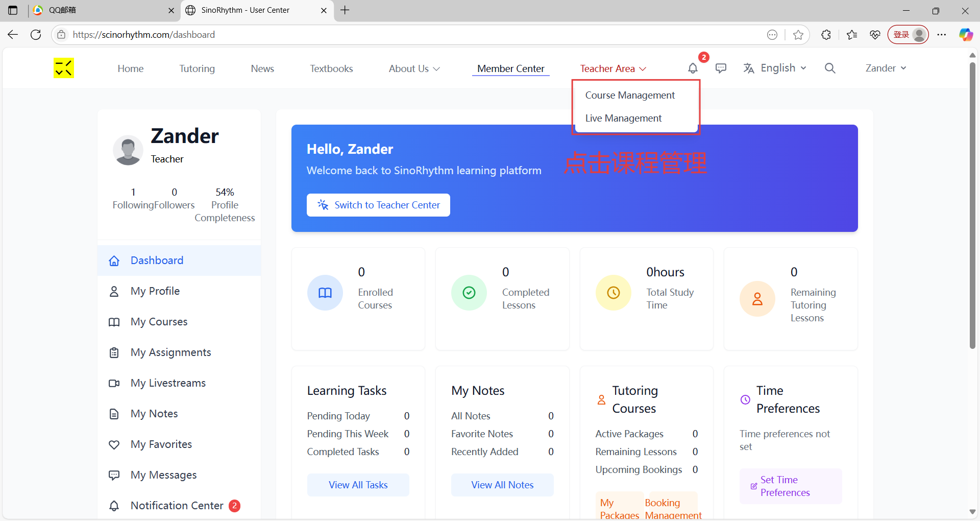Open the Zander user menu dropdown
Screen dimensions: 980x521
pos(886,68)
